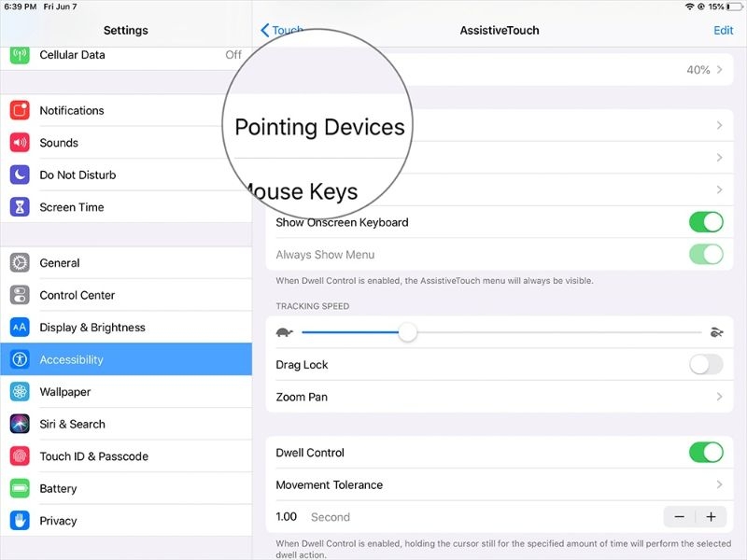Tap the Touch ID fingerprint icon
The image size is (747, 560).
coord(20,456)
